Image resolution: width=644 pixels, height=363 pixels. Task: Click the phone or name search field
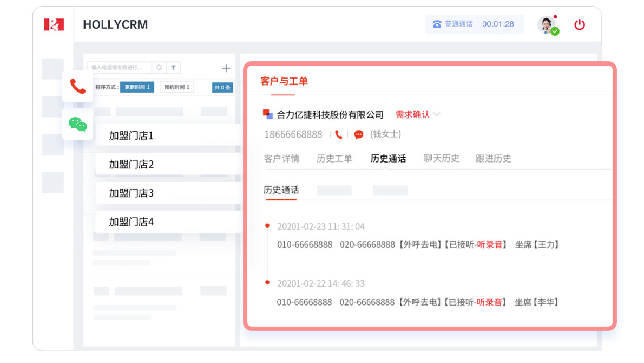[120, 68]
